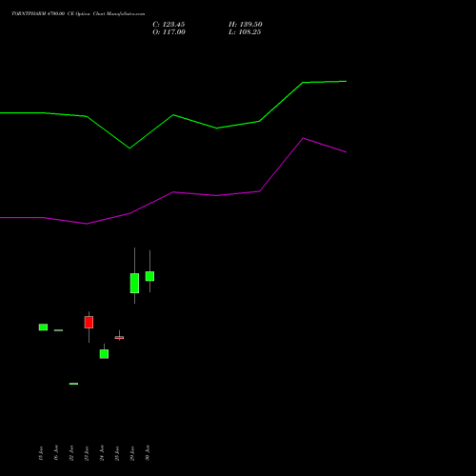Click the 15 Jun date label
Screen dimensions: 476x476
coord(41,453)
